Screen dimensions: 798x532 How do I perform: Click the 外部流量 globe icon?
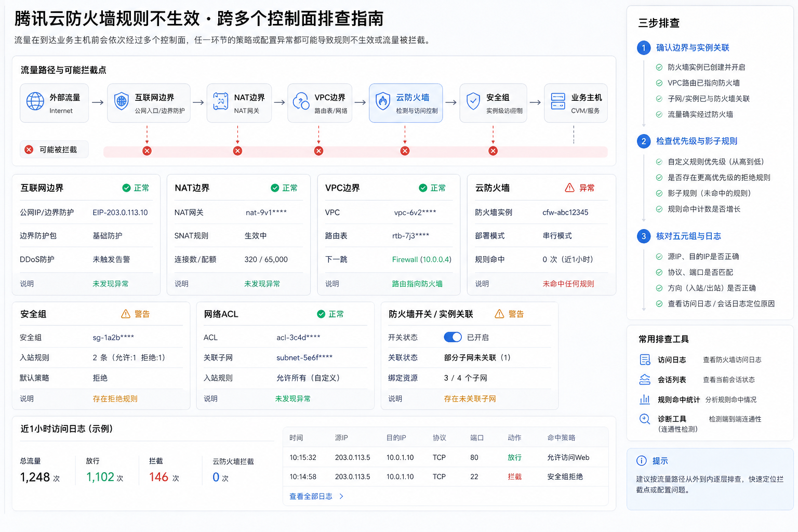35,101
